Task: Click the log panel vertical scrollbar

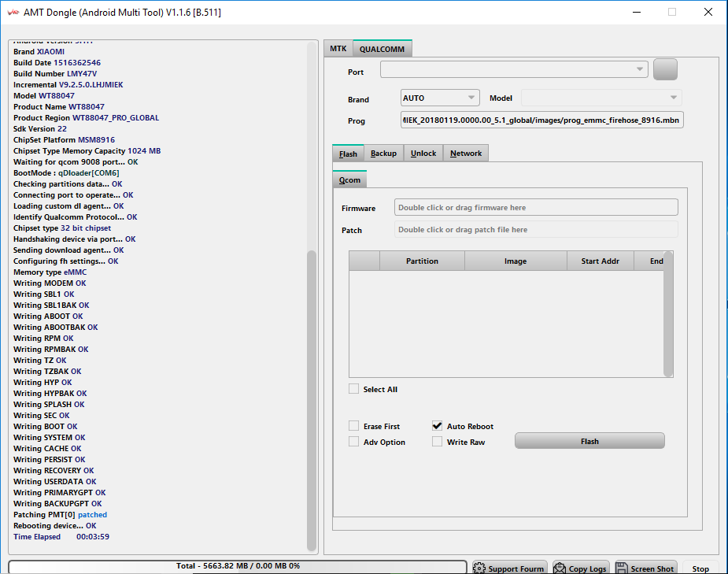Action: (312, 400)
